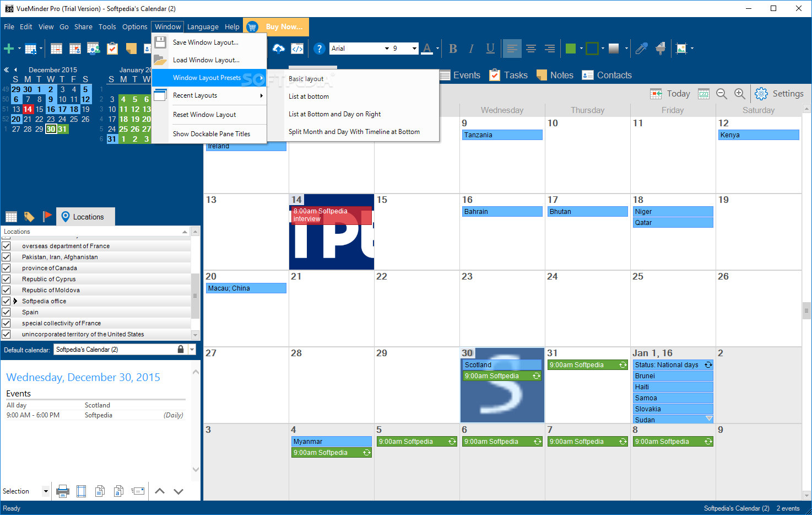The height and width of the screenshot is (515, 812).
Task: Click the share calendar people icon
Action: (93, 49)
